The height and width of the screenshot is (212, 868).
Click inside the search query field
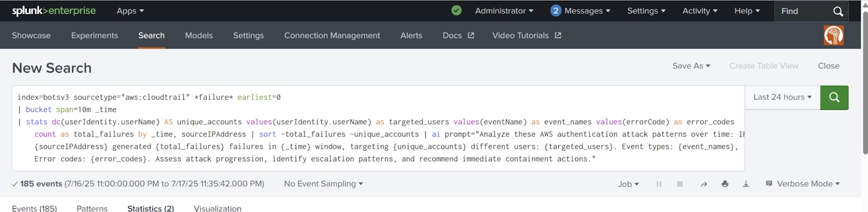378,129
